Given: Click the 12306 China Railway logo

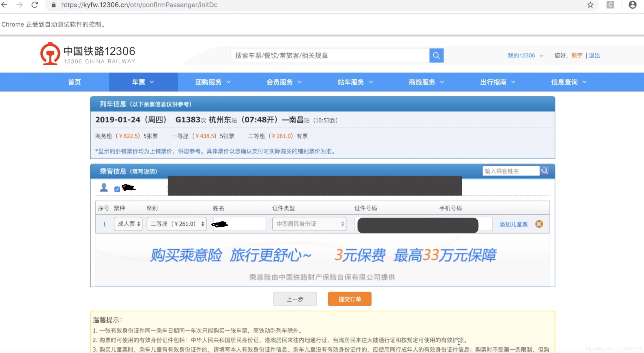Looking at the screenshot, I should 88,54.
